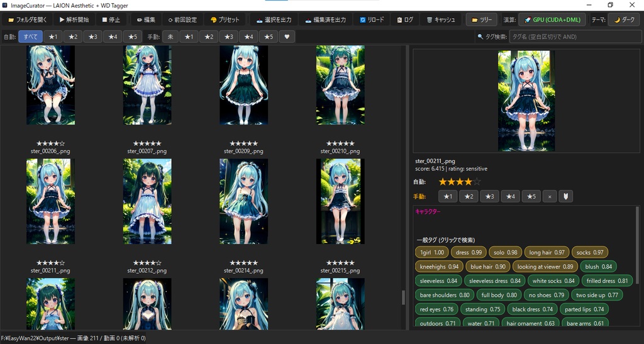
Task: Clear cache with キャッシュ trash button
Action: pos(440,19)
